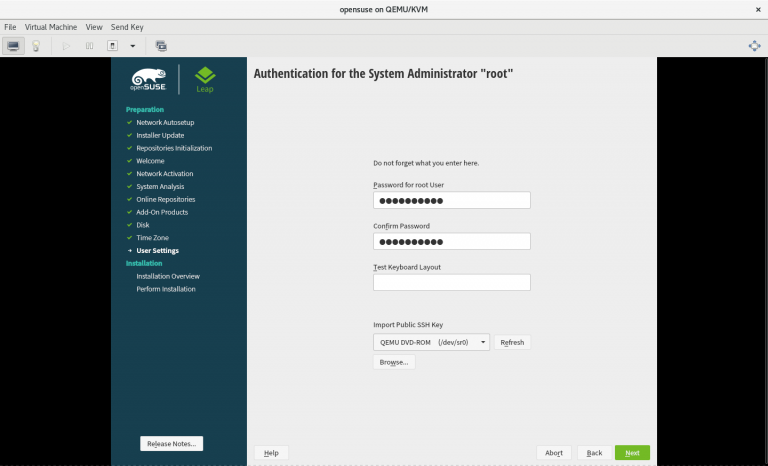Viewport: 768px width, 466px height.
Task: Click the Installation section heading
Action: pos(144,263)
